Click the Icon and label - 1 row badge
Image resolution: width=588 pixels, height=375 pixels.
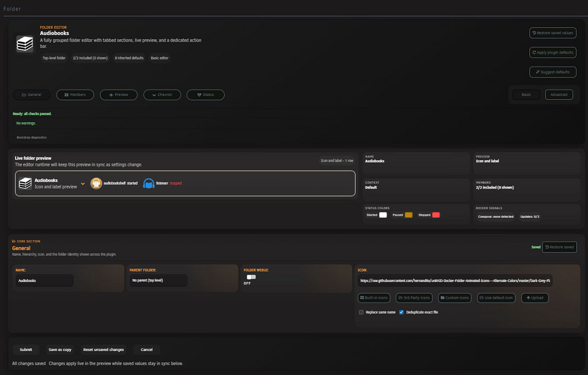point(337,160)
